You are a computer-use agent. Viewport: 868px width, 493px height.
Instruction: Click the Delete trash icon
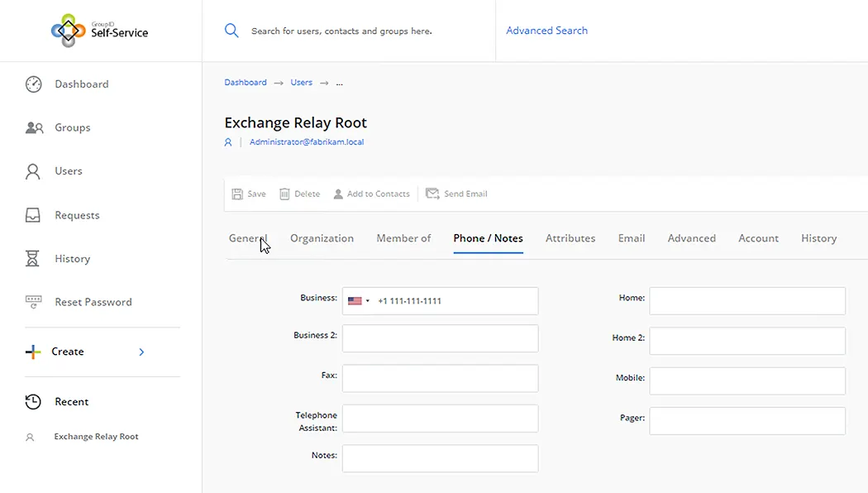tap(284, 194)
